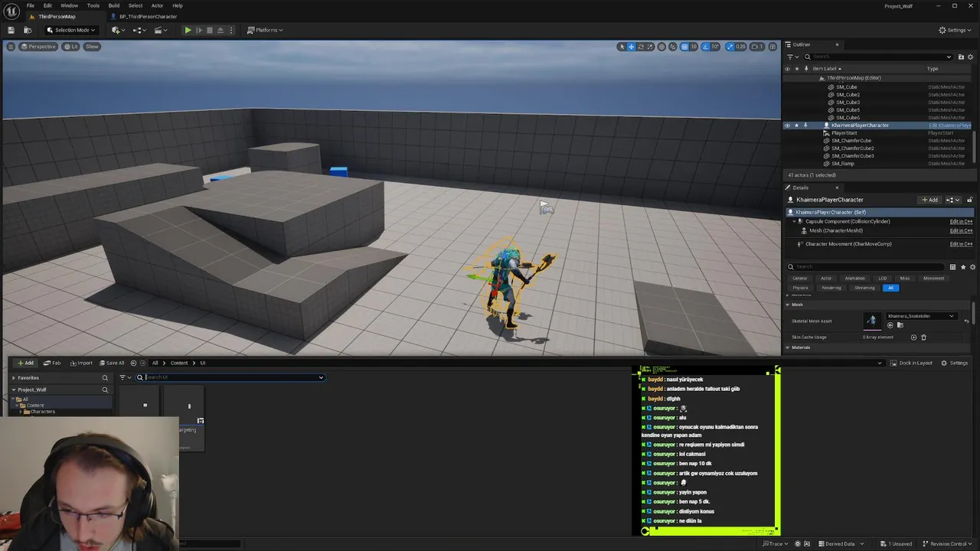The height and width of the screenshot is (551, 980).
Task: Select the Rendering filter in Details
Action: tap(831, 288)
